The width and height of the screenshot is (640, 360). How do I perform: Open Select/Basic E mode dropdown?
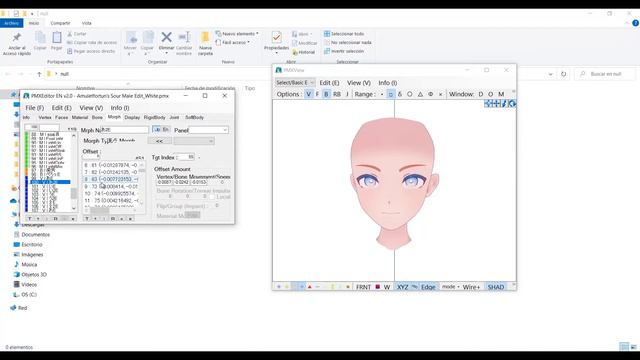coord(295,82)
